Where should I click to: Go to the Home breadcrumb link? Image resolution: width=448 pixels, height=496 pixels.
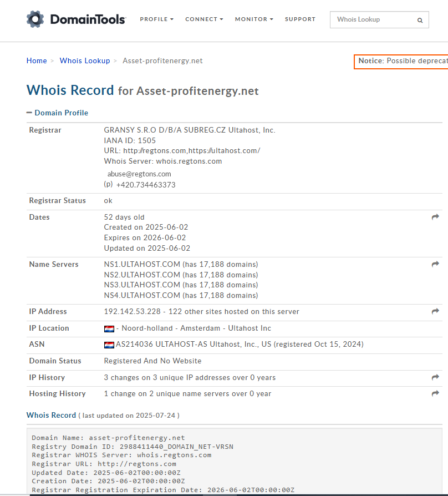pyautogui.click(x=37, y=60)
